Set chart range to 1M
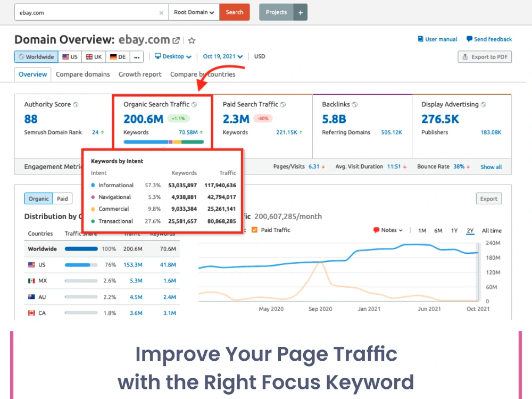This screenshot has height=399, width=532. 422,231
